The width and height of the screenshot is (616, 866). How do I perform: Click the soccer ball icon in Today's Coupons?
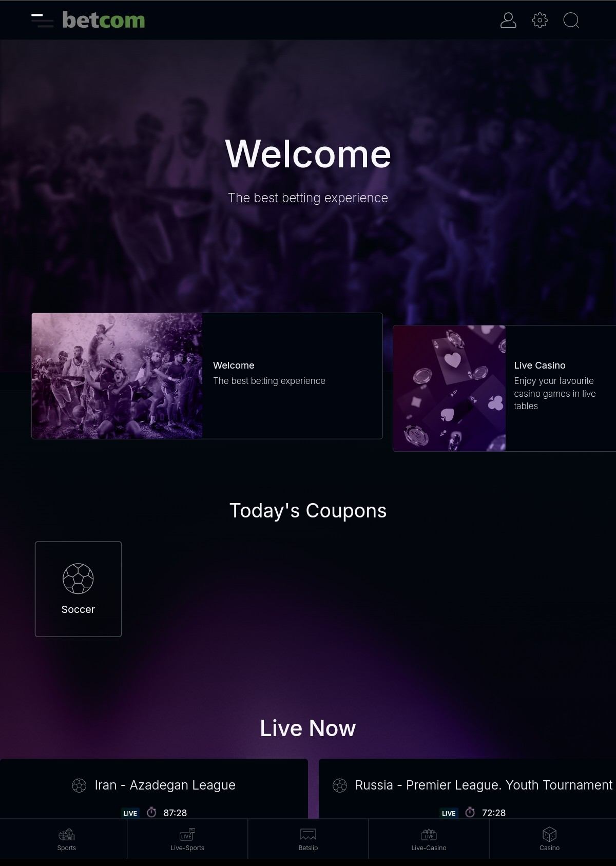[x=78, y=579]
